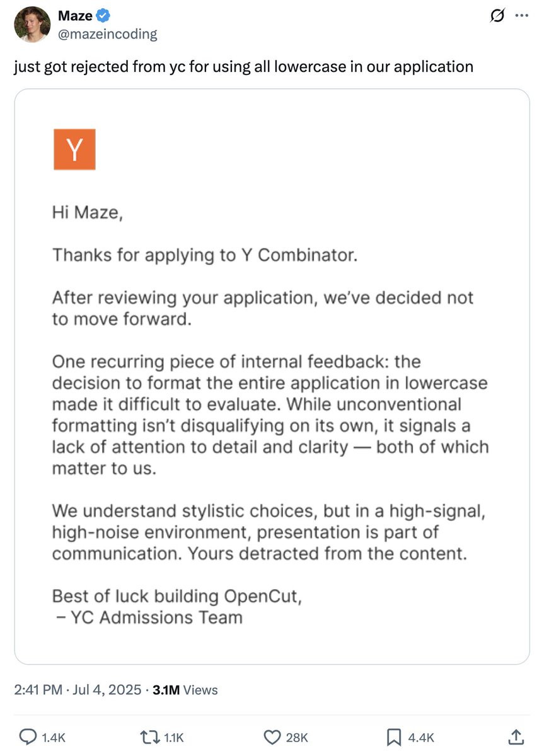This screenshot has width=537, height=756.
Task: Click the reply speech bubble icon
Action: tap(28, 736)
